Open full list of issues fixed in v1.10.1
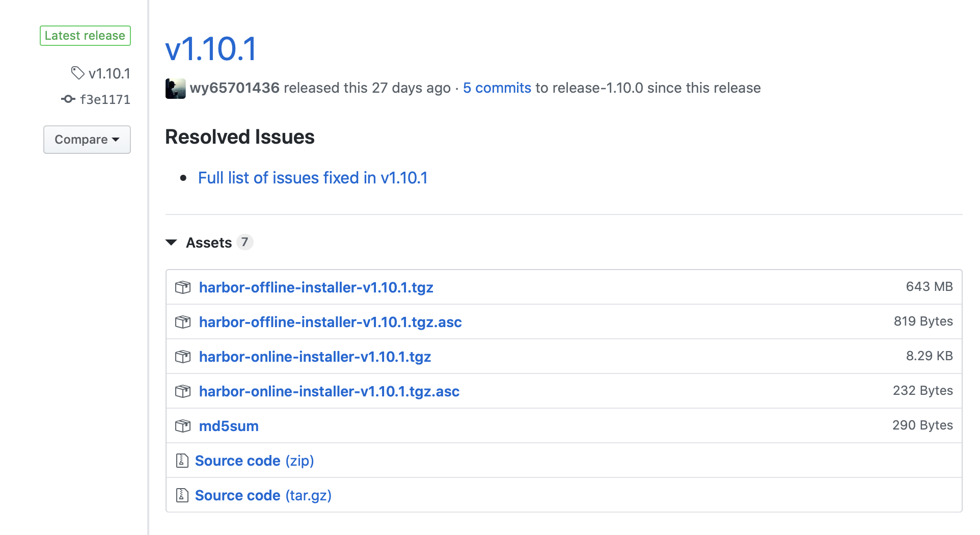Image resolution: width=980 pixels, height=535 pixels. (313, 178)
